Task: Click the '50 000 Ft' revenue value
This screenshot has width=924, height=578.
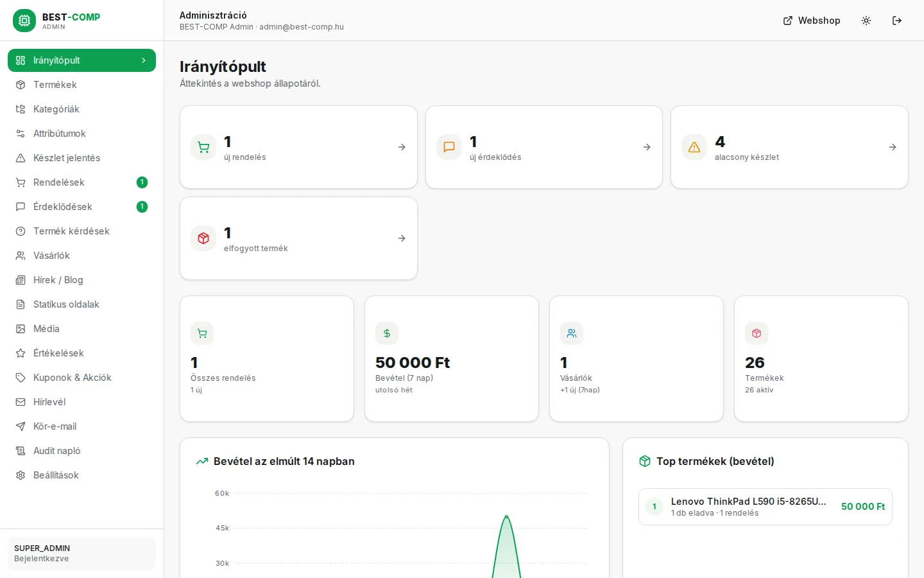Action: (x=413, y=363)
